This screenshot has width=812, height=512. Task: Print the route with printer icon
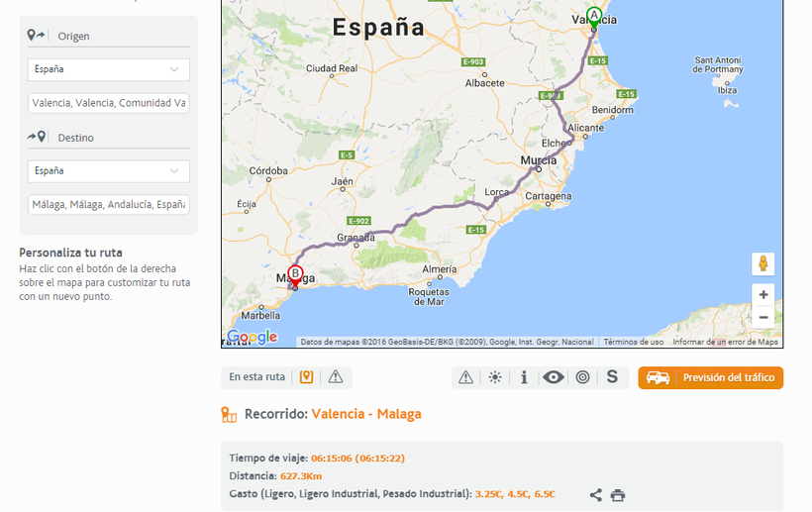click(x=617, y=495)
